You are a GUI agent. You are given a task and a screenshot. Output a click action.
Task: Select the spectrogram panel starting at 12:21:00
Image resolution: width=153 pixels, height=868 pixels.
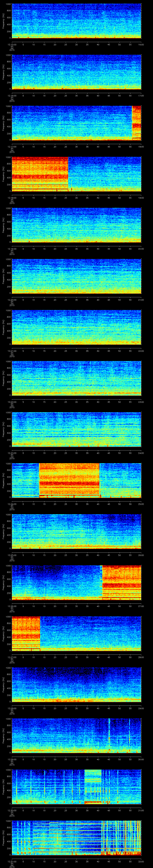[x=76, y=327]
